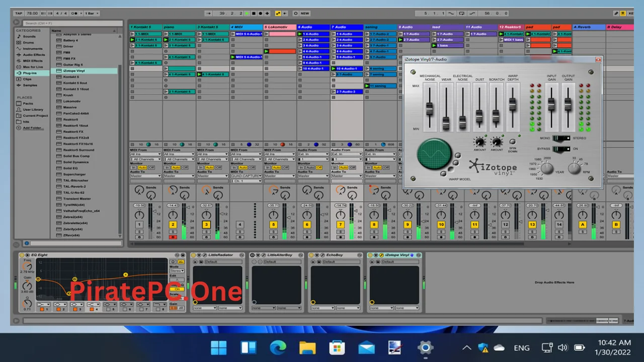The image size is (644, 362).
Task: Click the RPM knob in Vinyl
Action: 575,168
